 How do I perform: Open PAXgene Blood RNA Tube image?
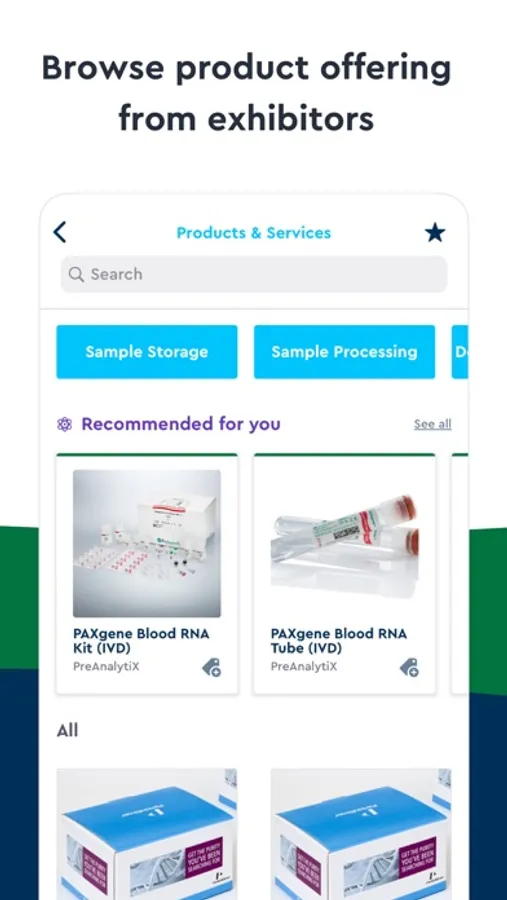[x=345, y=544]
